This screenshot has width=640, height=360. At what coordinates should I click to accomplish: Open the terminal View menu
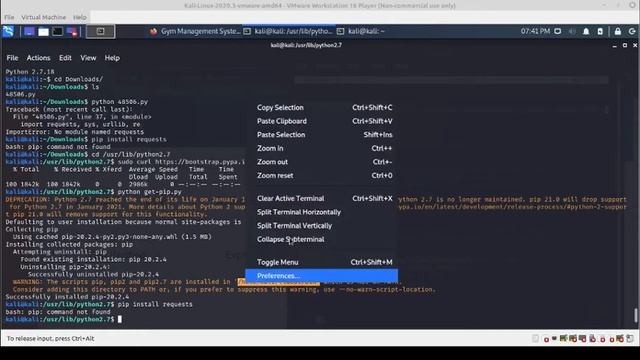pos(88,58)
